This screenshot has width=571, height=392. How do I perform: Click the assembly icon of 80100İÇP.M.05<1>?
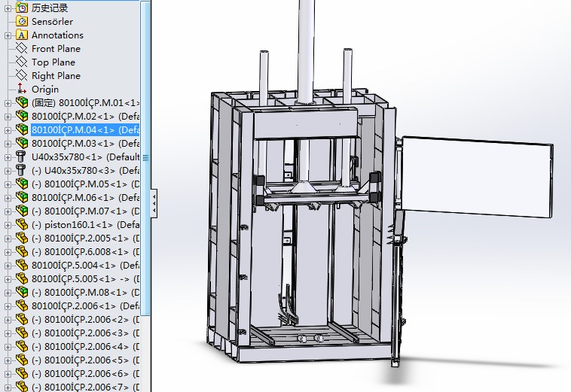[x=22, y=184]
